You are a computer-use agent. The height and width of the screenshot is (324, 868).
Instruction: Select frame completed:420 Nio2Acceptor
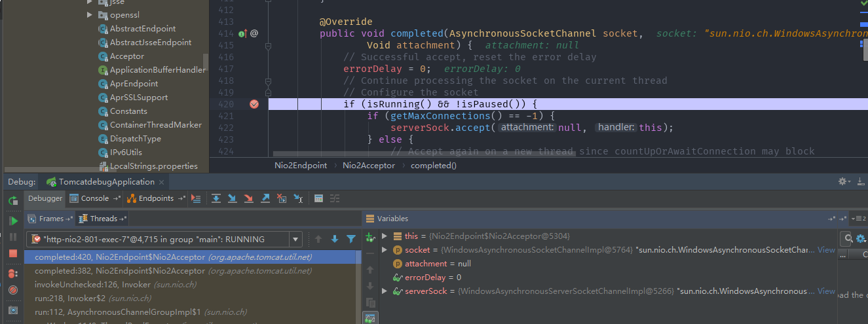(x=193, y=257)
